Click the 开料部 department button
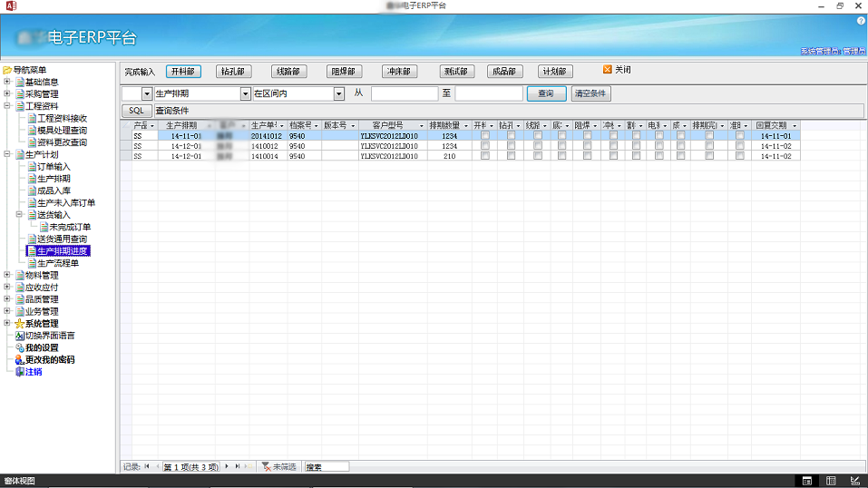This screenshot has width=868, height=488. pyautogui.click(x=183, y=72)
